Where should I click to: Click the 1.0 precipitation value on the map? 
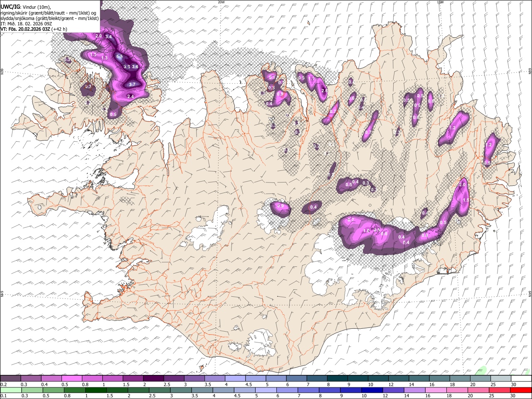pos(367,231)
